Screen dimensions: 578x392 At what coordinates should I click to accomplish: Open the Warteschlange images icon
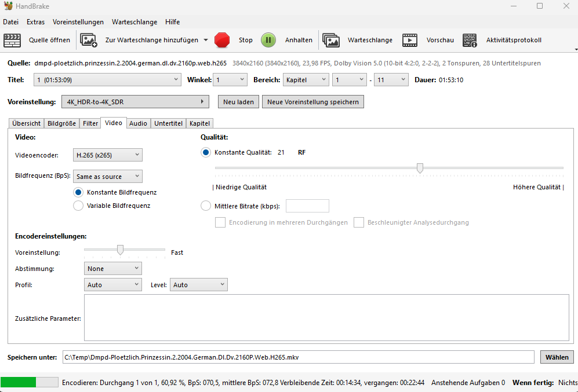point(331,40)
